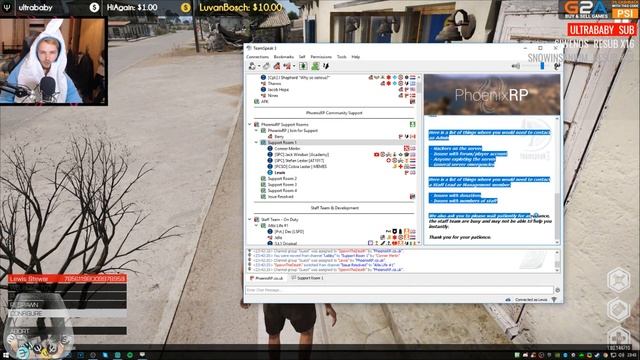
Task: Click the Connected as Lewis status text
Action: tap(531, 300)
